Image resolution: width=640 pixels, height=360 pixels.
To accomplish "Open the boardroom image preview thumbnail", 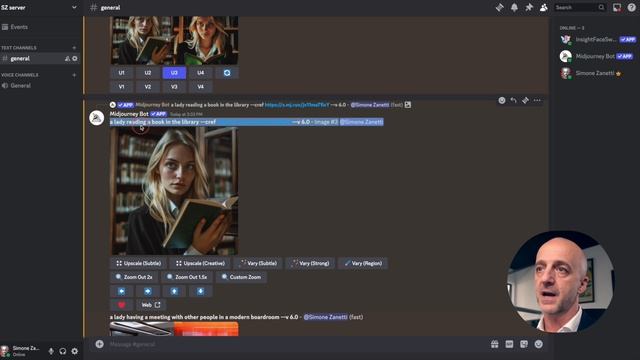I will [174, 329].
